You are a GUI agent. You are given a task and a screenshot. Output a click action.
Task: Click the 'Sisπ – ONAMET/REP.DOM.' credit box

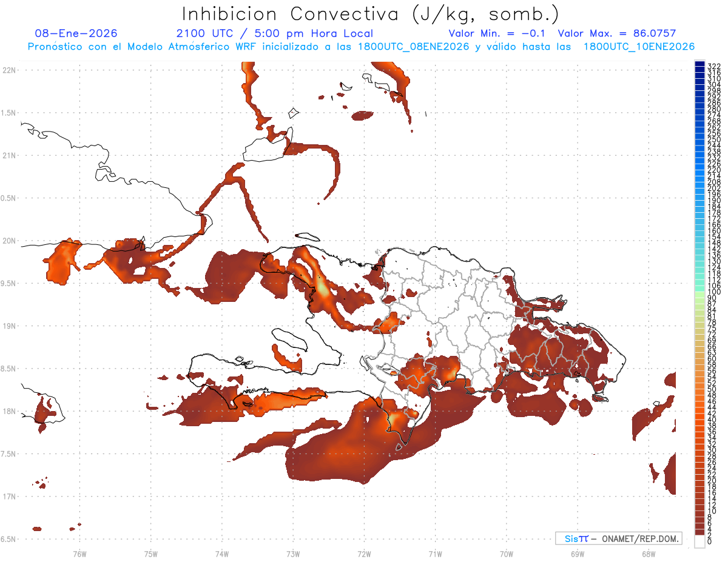(x=618, y=538)
